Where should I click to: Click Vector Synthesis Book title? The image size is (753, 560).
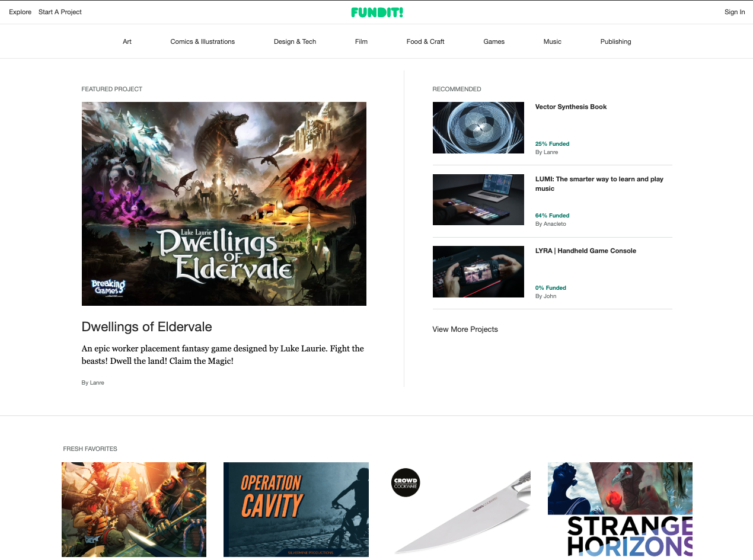pyautogui.click(x=571, y=107)
